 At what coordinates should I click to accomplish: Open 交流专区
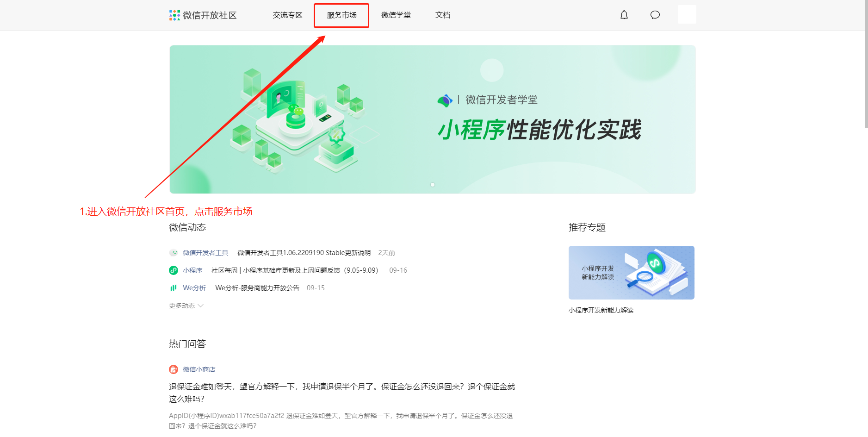point(287,15)
